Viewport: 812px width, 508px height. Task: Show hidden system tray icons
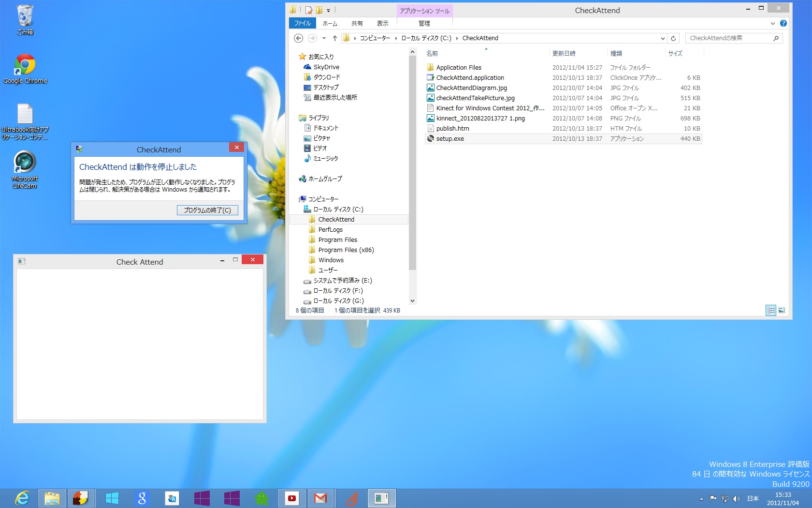pos(701,499)
